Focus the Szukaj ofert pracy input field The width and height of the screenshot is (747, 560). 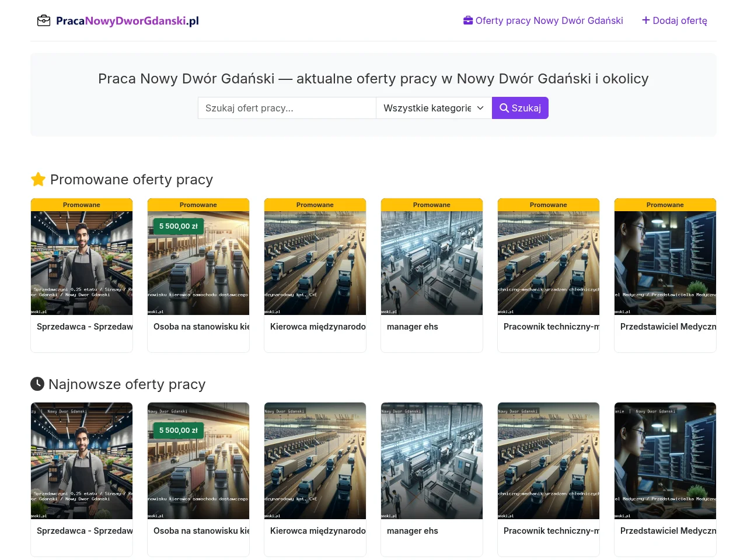pyautogui.click(x=287, y=108)
